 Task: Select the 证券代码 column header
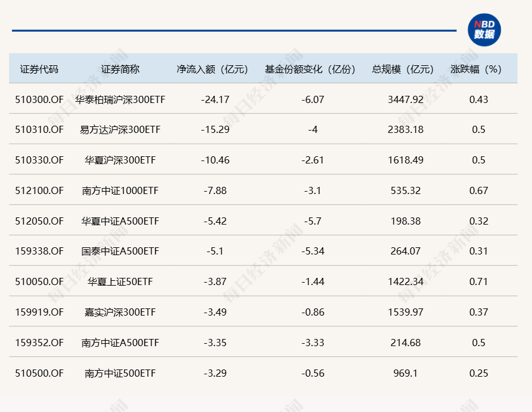[x=39, y=69]
